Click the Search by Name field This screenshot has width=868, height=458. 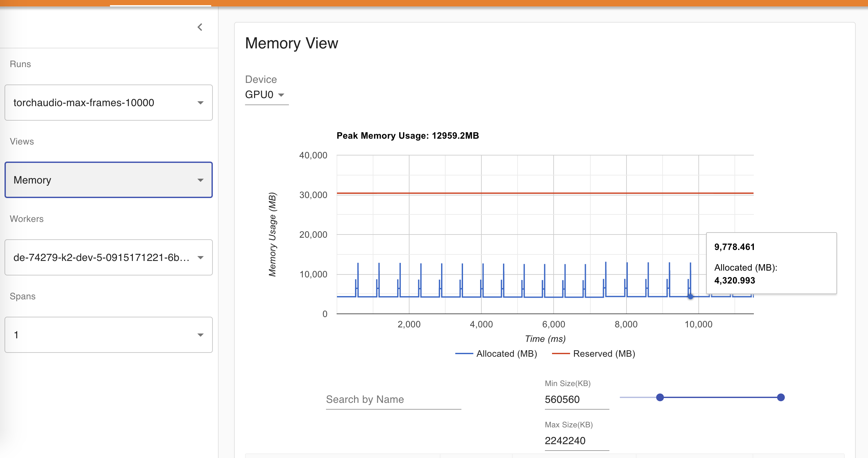[393, 399]
